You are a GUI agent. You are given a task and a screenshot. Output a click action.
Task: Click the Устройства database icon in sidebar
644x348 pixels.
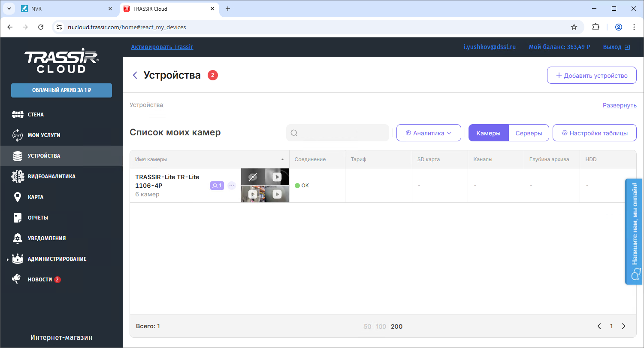click(x=18, y=156)
